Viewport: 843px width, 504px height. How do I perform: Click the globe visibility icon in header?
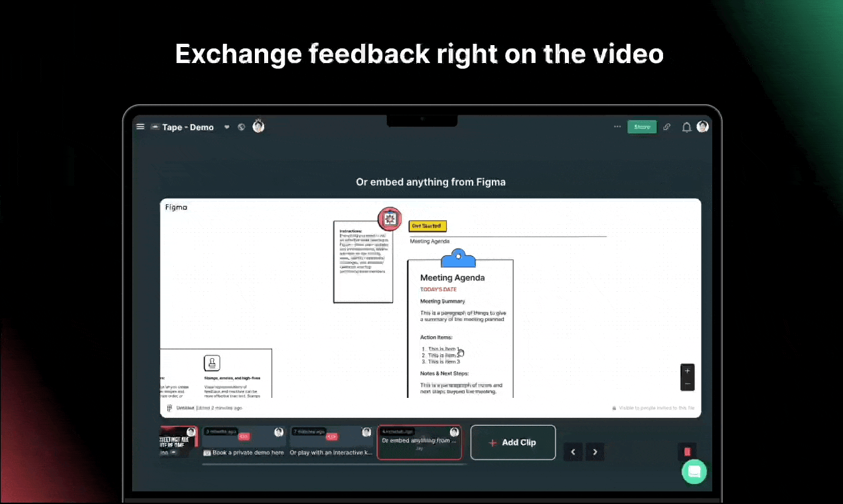click(242, 127)
